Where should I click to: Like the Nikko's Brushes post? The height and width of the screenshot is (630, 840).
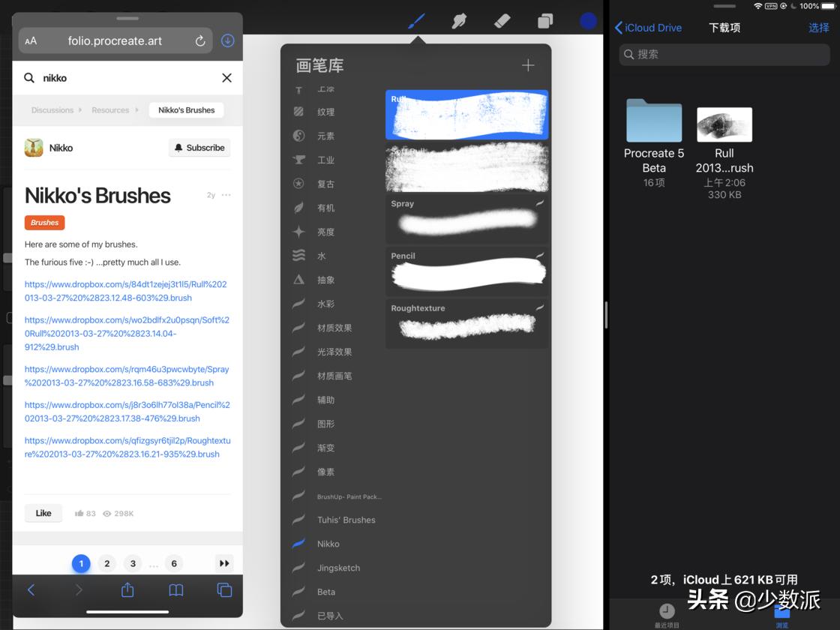(x=43, y=513)
